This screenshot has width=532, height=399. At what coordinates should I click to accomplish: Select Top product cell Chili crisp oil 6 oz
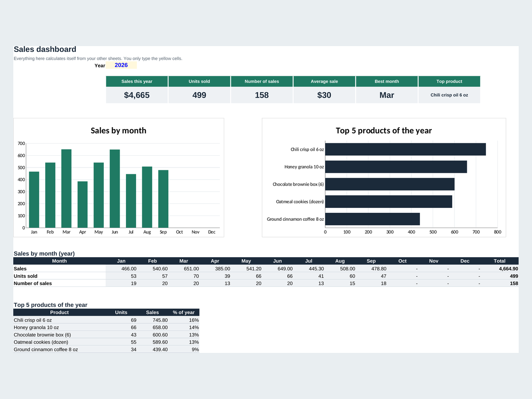[x=449, y=95]
